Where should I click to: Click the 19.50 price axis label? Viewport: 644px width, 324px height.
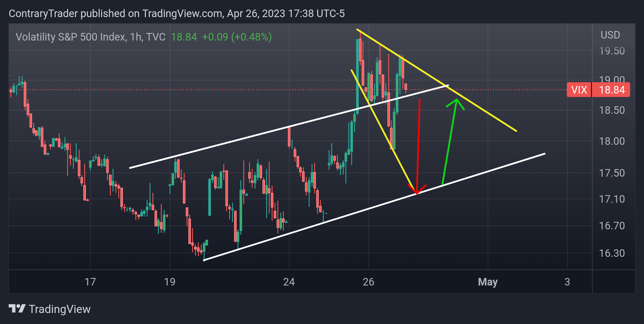coord(612,51)
